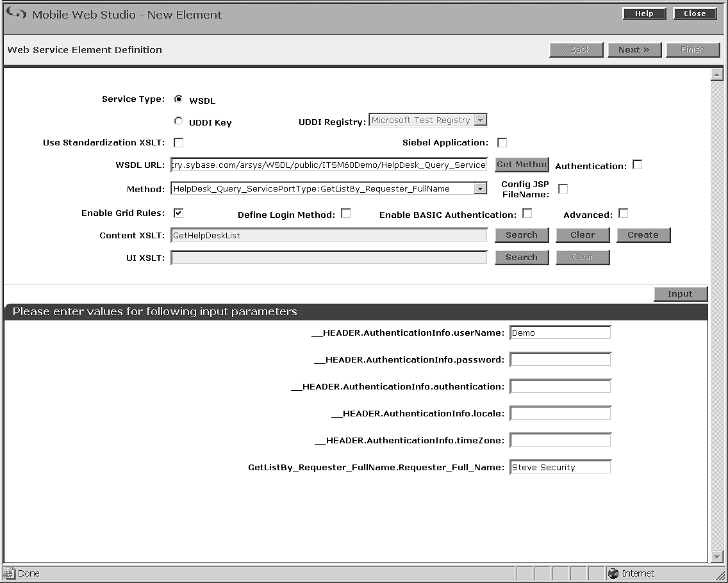Click the Get Methods button
The height and width of the screenshot is (583, 728).
522,164
